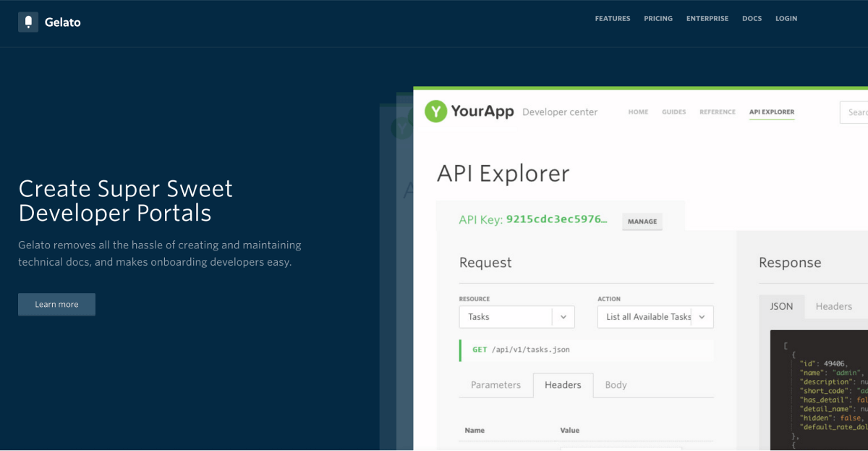Go to the Enterprise page
Viewport: 868px width, 451px height.
(x=707, y=19)
